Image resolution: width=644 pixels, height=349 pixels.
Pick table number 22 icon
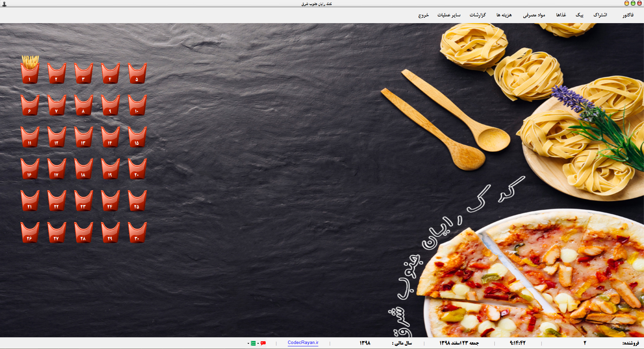[57, 200]
